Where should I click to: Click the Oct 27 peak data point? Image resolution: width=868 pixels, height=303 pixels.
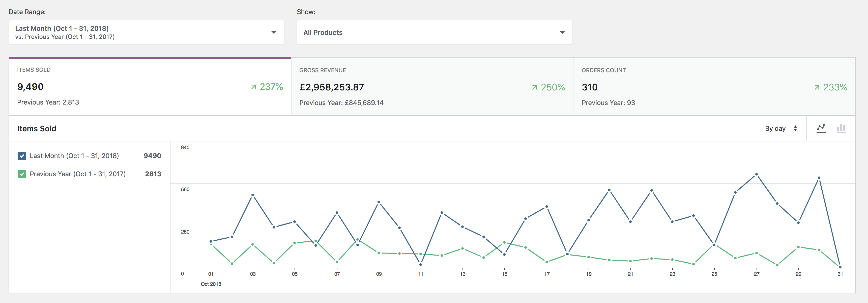[x=757, y=174]
